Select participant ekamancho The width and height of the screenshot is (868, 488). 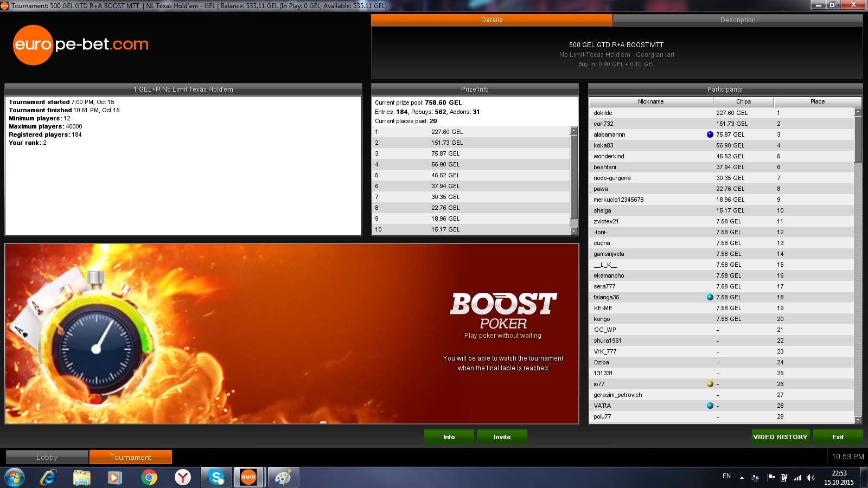pos(722,275)
